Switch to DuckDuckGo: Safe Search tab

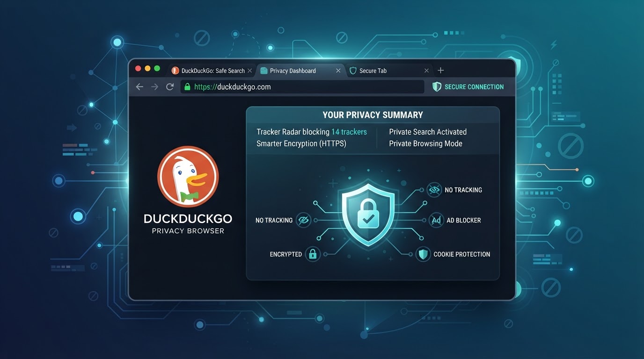coord(212,71)
